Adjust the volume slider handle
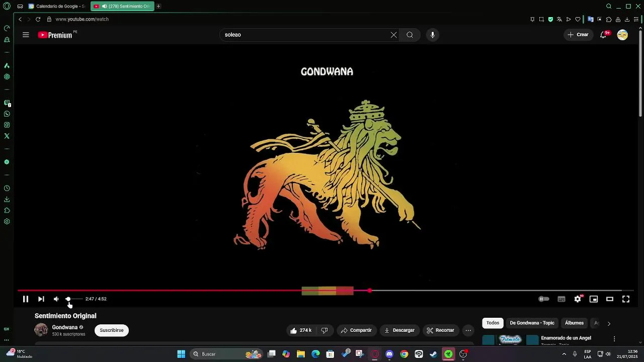644x362 pixels. (x=68, y=299)
